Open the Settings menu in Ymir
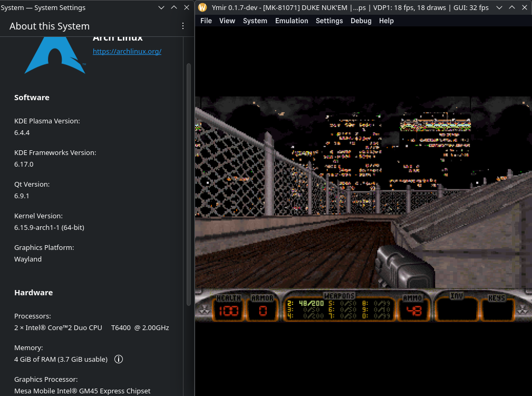Viewport: 532px width, 396px height. (329, 21)
